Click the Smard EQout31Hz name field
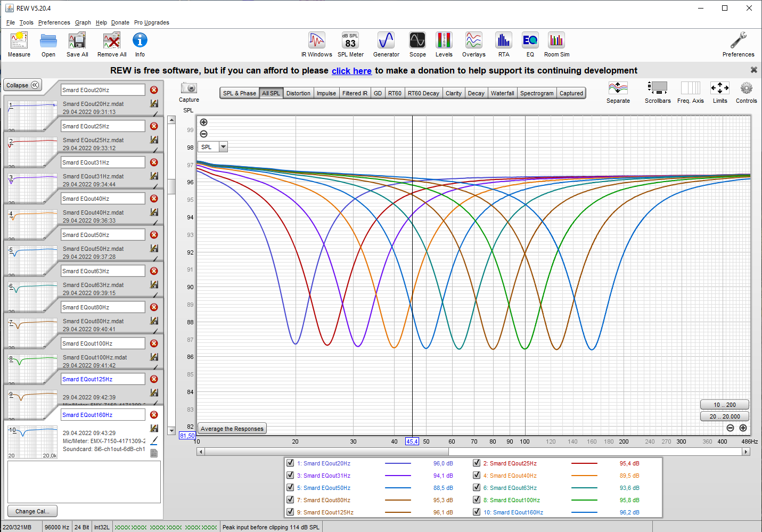The height and width of the screenshot is (532, 762). [x=102, y=162]
